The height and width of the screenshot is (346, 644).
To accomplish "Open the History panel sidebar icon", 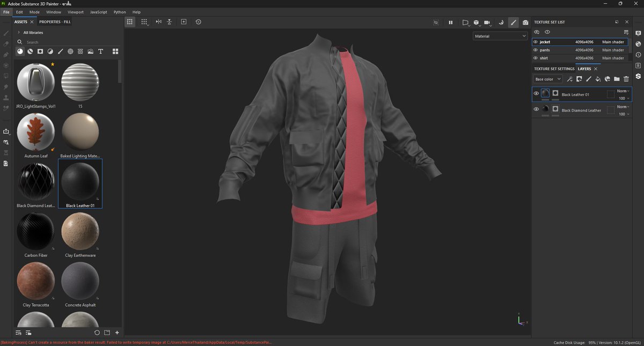I will (x=638, y=55).
